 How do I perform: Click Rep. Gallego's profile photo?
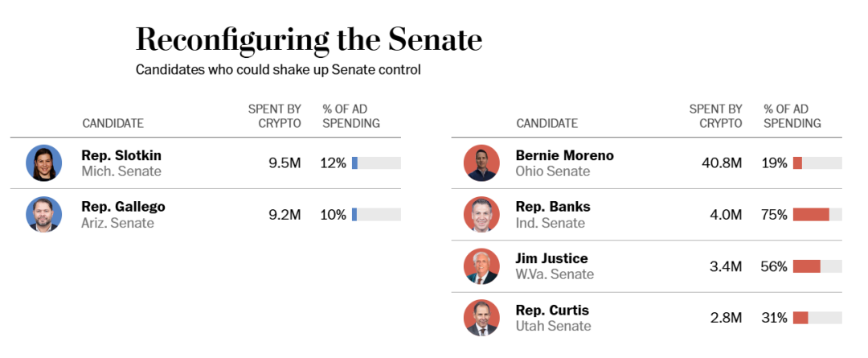coord(43,215)
